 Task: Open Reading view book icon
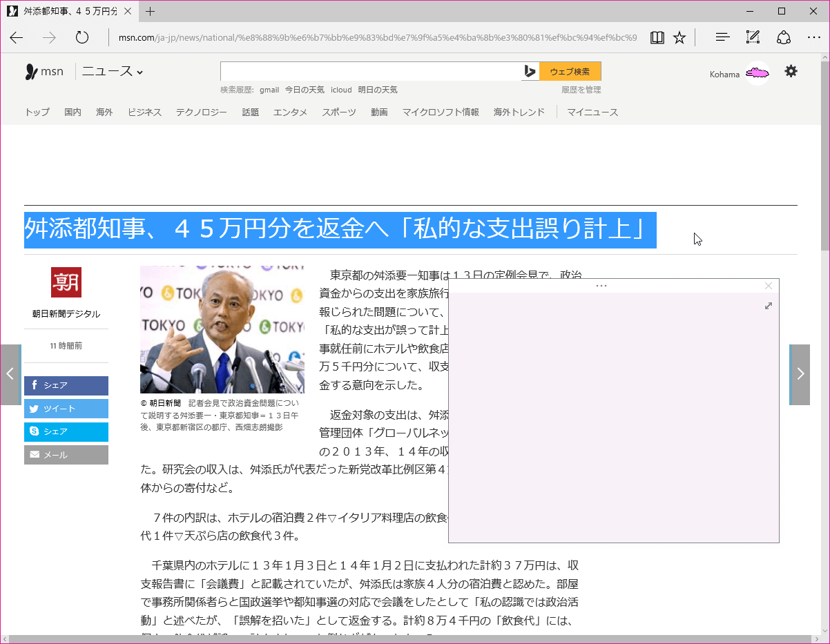[x=657, y=37]
